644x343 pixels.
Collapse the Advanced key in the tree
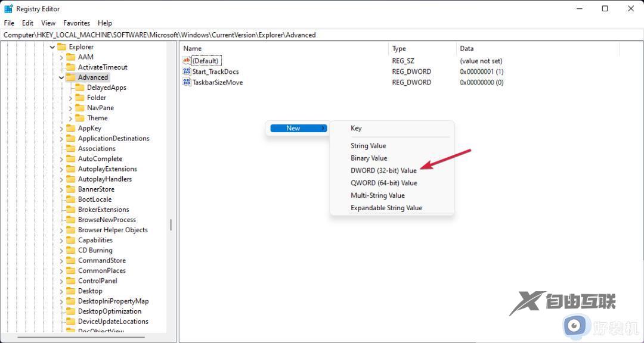pyautogui.click(x=61, y=77)
